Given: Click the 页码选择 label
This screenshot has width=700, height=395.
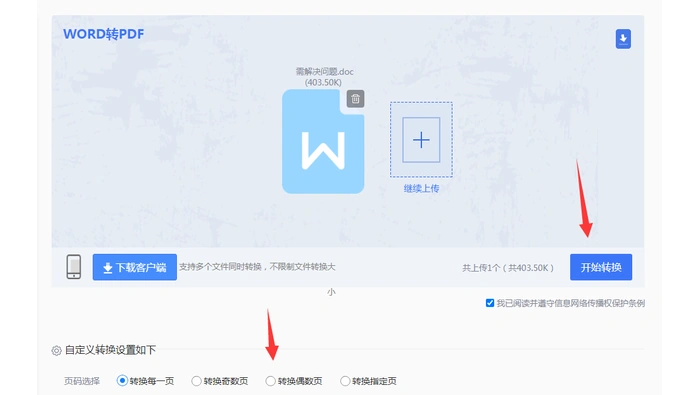Looking at the screenshot, I should coord(82,381).
